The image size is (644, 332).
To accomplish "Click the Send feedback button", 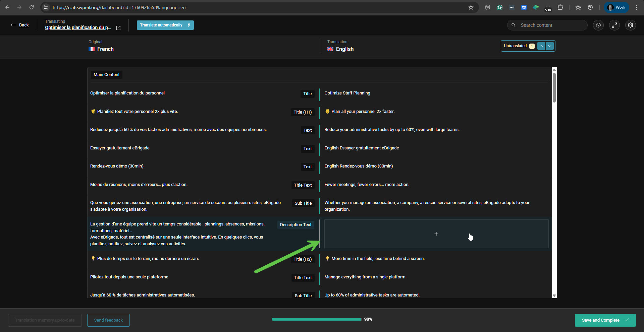I will 108,320.
